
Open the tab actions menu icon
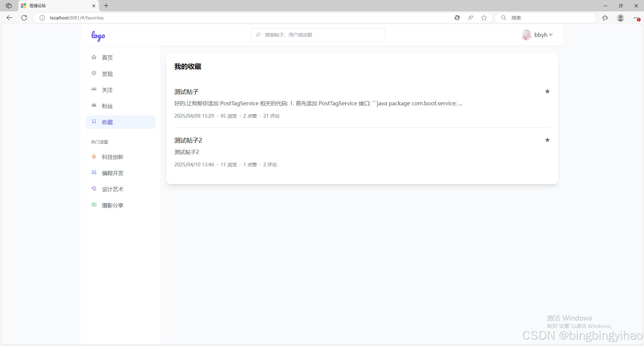click(9, 6)
